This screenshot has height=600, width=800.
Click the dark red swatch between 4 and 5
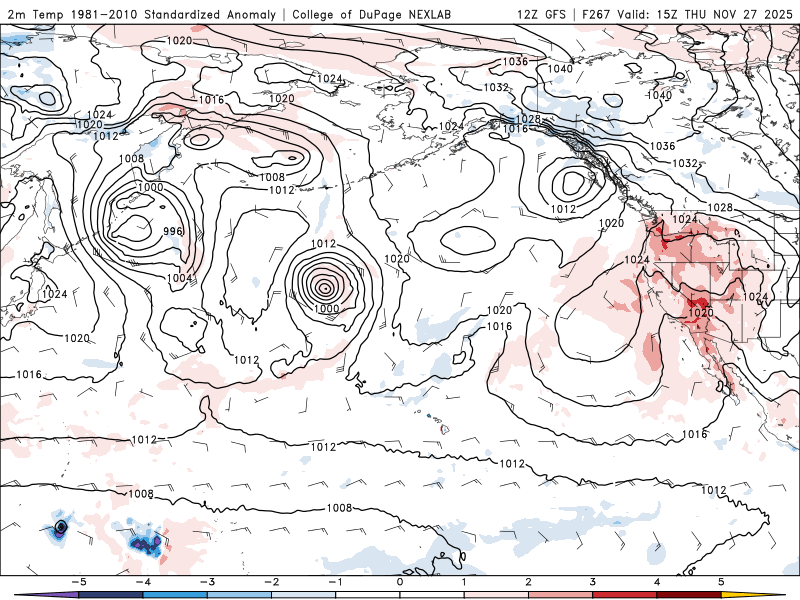click(x=689, y=595)
